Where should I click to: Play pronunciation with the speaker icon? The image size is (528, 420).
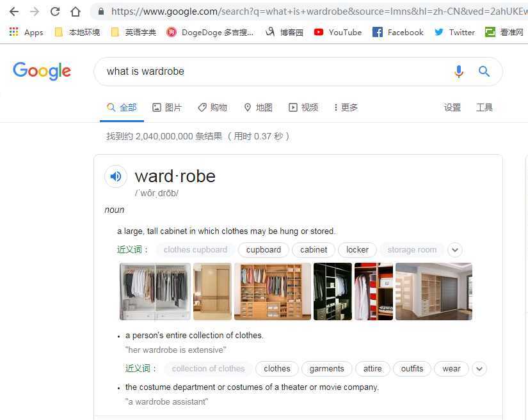tap(115, 176)
